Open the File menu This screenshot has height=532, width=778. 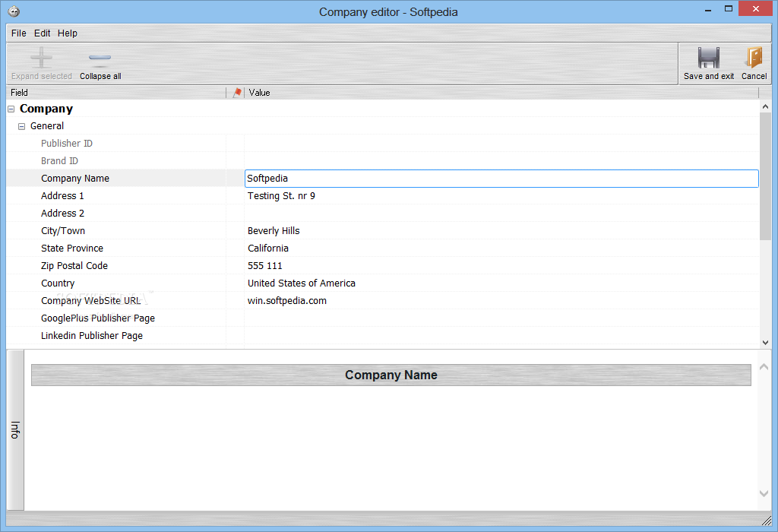tap(19, 33)
